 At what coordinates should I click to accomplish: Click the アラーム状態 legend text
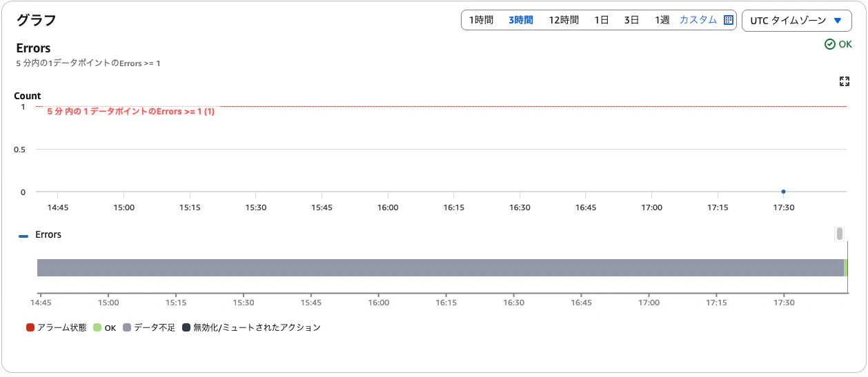click(62, 327)
